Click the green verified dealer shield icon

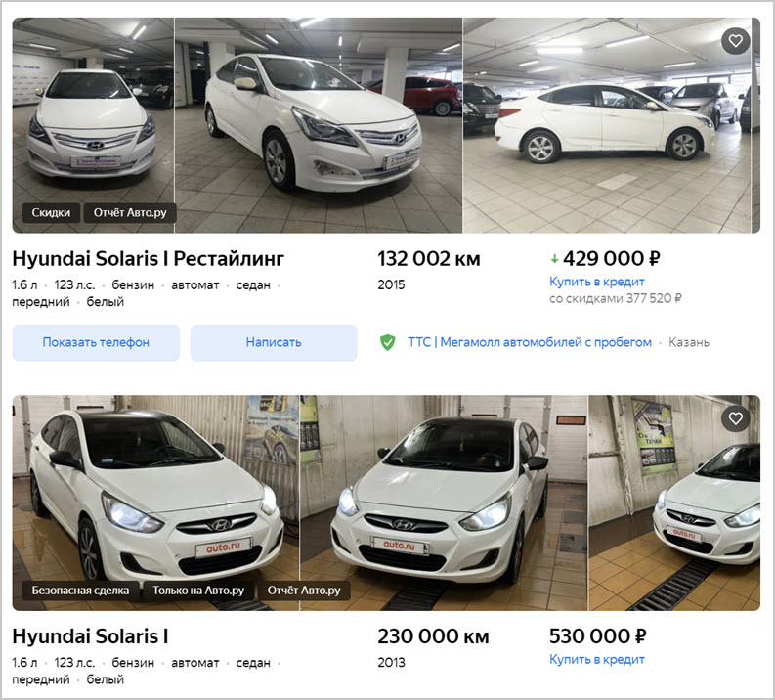point(387,342)
